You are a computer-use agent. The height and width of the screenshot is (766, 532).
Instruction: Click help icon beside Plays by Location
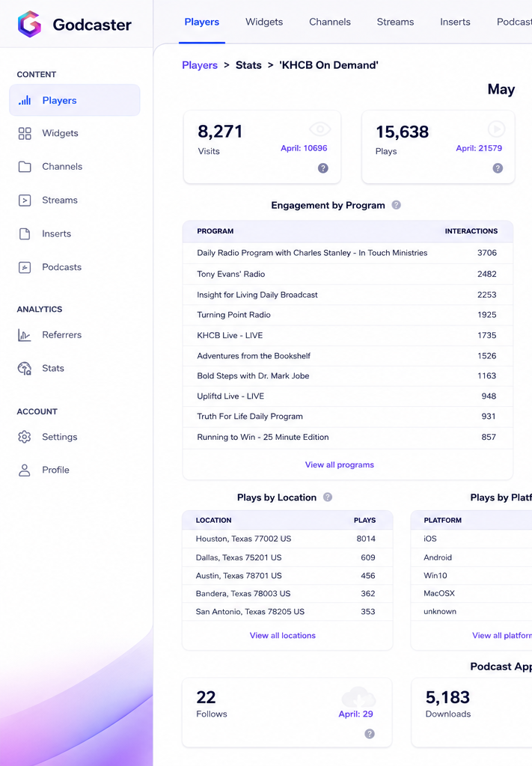pos(328,497)
